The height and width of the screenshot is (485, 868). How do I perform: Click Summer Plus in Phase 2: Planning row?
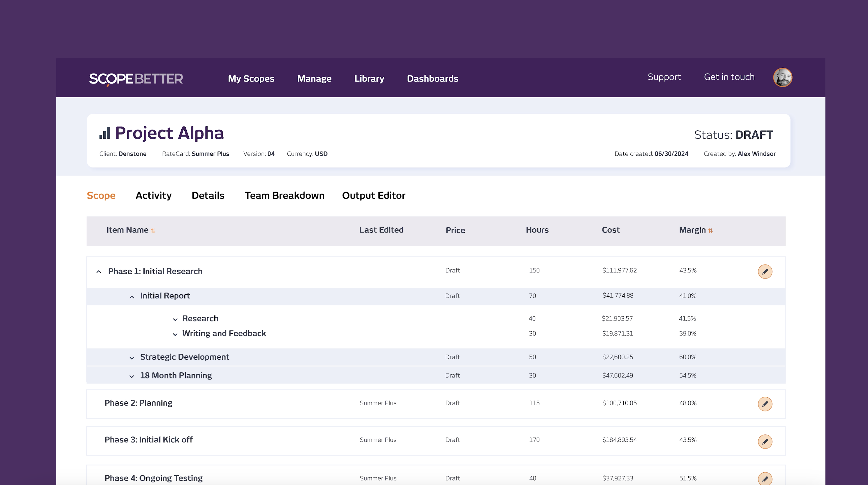click(378, 403)
